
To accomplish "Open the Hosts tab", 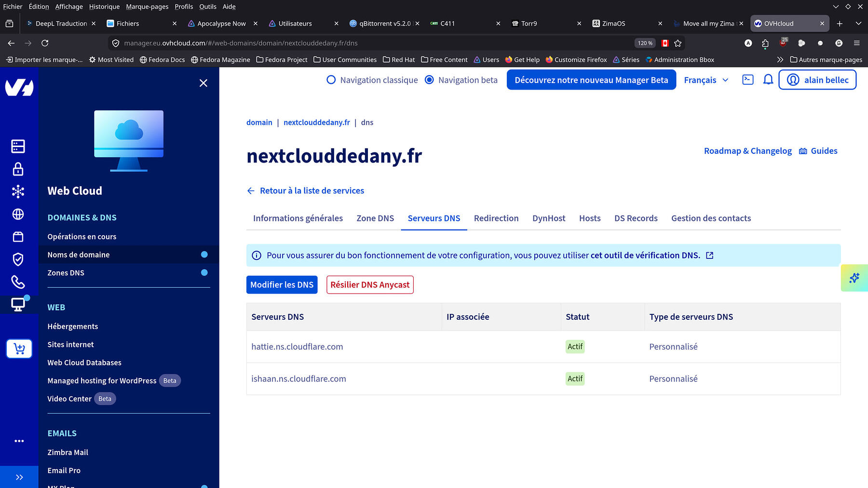I will coord(590,218).
